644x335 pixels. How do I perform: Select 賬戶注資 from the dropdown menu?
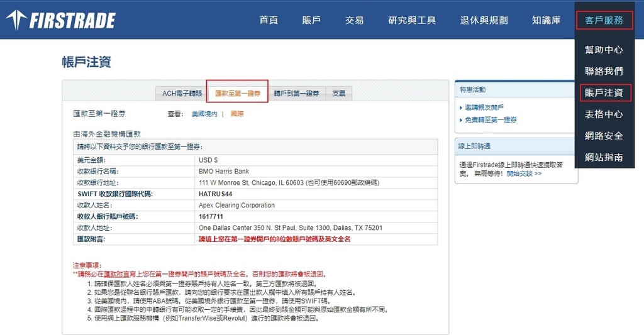click(604, 93)
